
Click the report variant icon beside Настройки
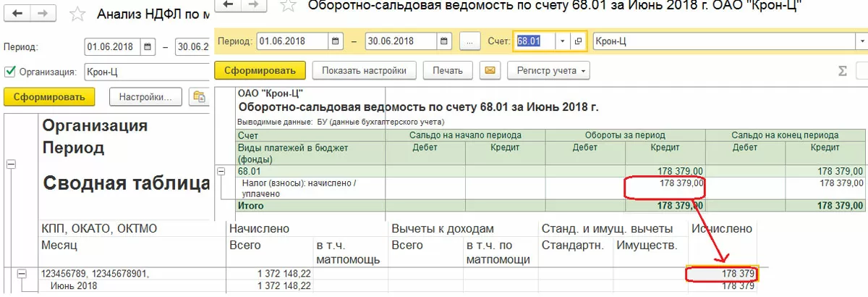tap(199, 96)
